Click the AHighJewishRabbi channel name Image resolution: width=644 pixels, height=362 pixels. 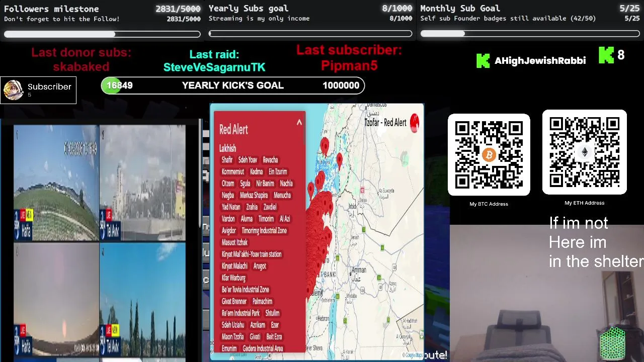coord(540,61)
